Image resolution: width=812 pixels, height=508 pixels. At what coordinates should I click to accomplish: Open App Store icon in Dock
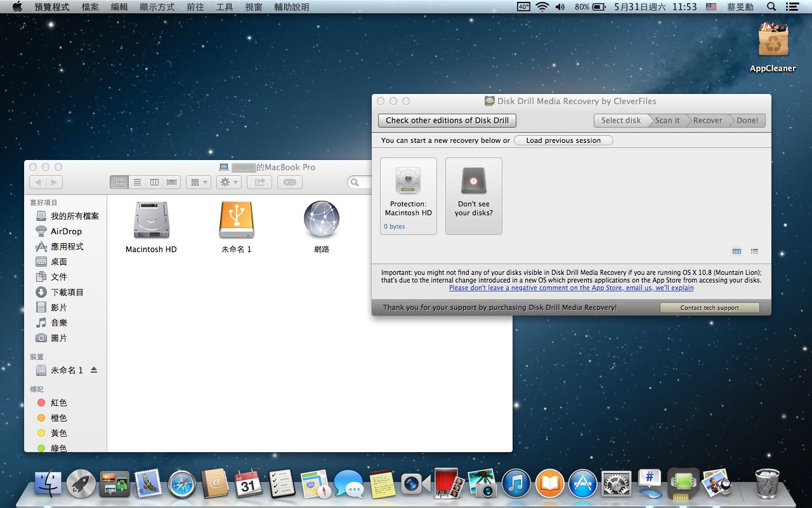[x=583, y=485]
